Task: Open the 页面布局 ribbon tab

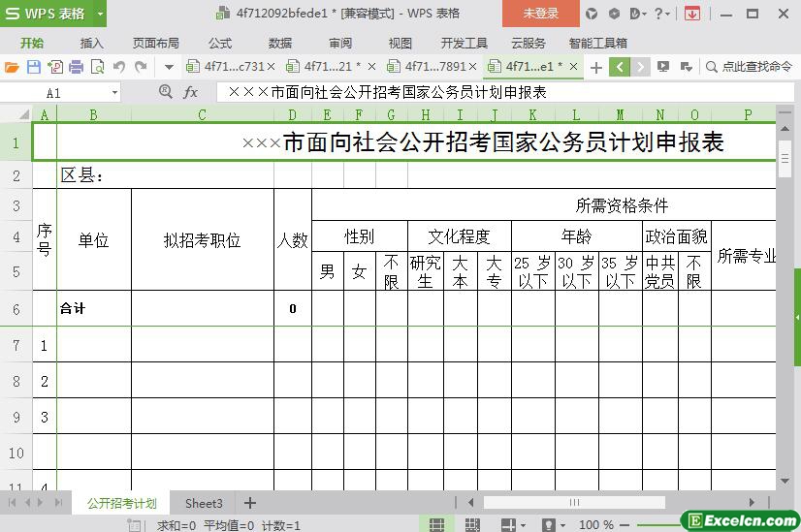Action: [x=156, y=44]
